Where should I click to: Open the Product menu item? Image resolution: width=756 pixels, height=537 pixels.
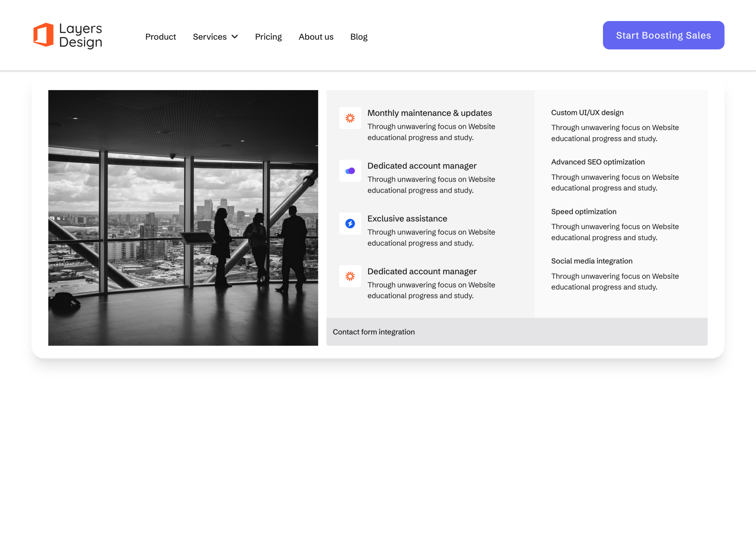tap(161, 37)
